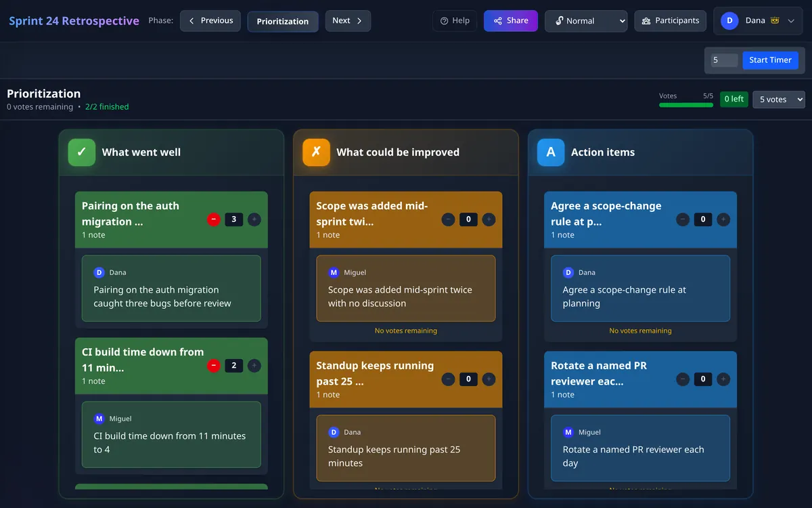Click the 'Action items' column heading
Image resolution: width=812 pixels, height=508 pixels.
[x=603, y=152]
